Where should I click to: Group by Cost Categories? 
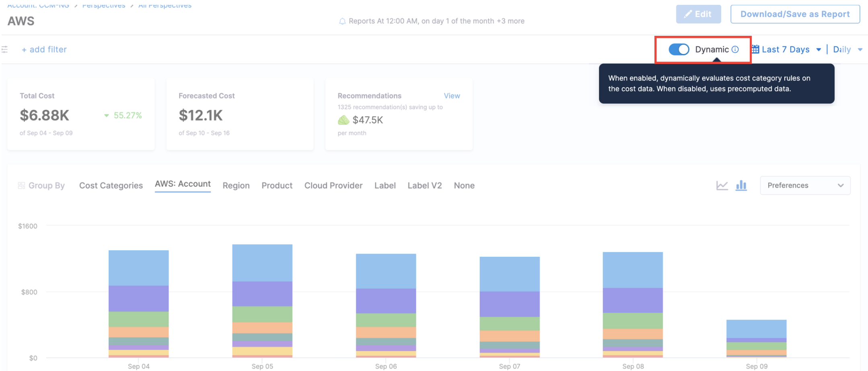(111, 185)
